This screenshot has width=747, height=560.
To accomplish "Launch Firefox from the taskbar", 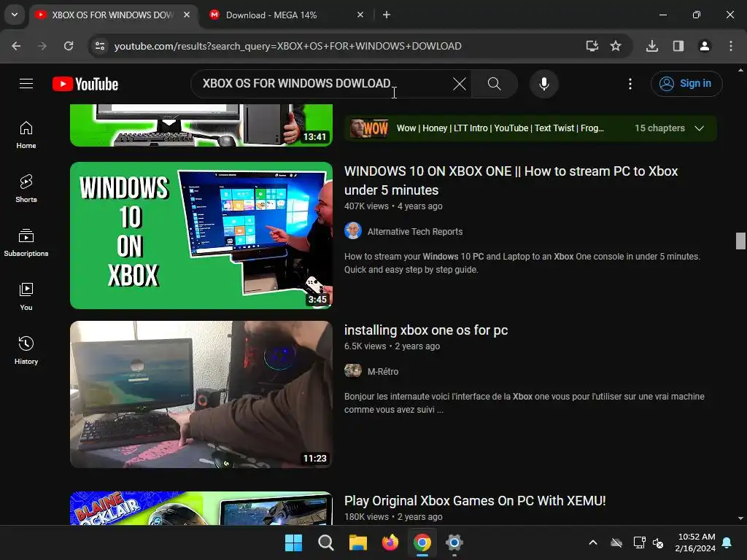I will 390,542.
